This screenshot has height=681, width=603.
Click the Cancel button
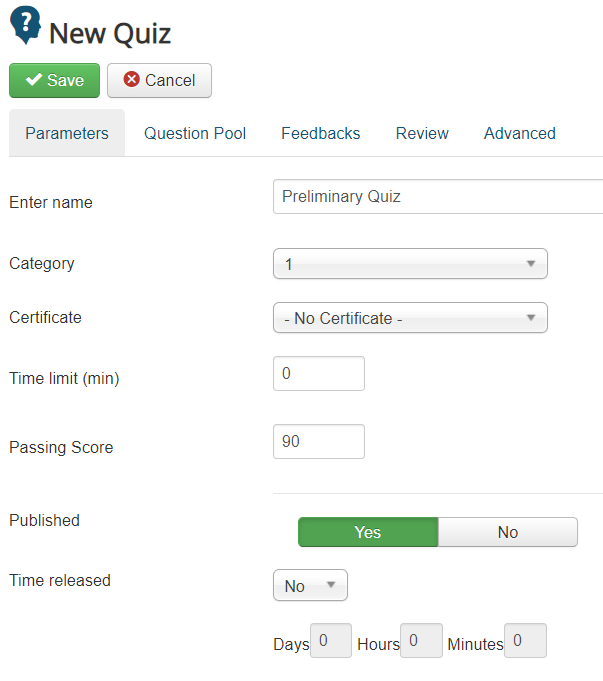click(x=159, y=81)
